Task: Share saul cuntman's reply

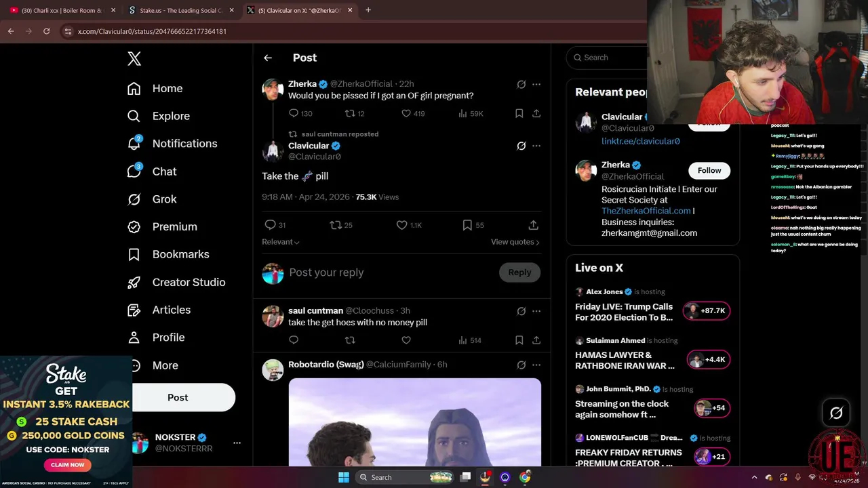Action: 536,340
